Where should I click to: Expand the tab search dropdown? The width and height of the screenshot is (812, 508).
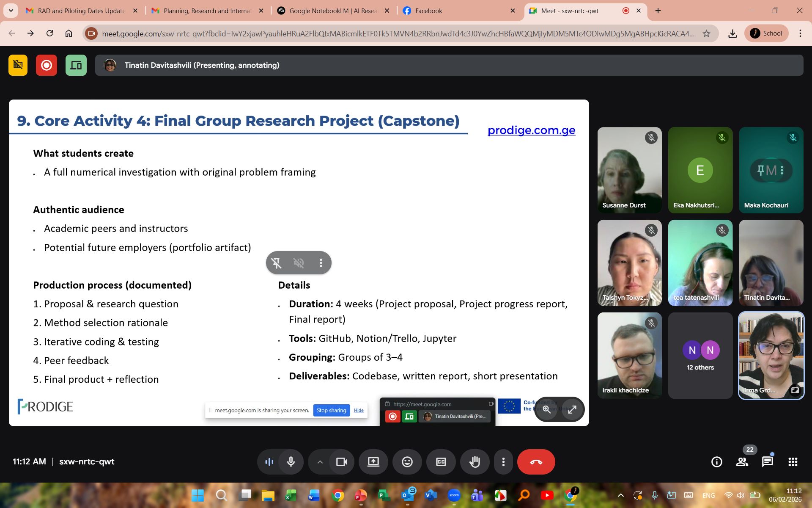(11, 11)
